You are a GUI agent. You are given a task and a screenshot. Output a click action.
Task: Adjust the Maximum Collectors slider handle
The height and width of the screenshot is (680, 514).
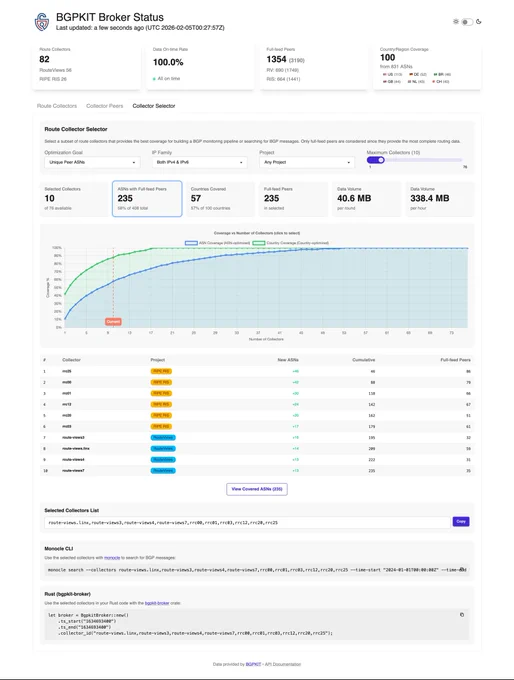coord(381,160)
